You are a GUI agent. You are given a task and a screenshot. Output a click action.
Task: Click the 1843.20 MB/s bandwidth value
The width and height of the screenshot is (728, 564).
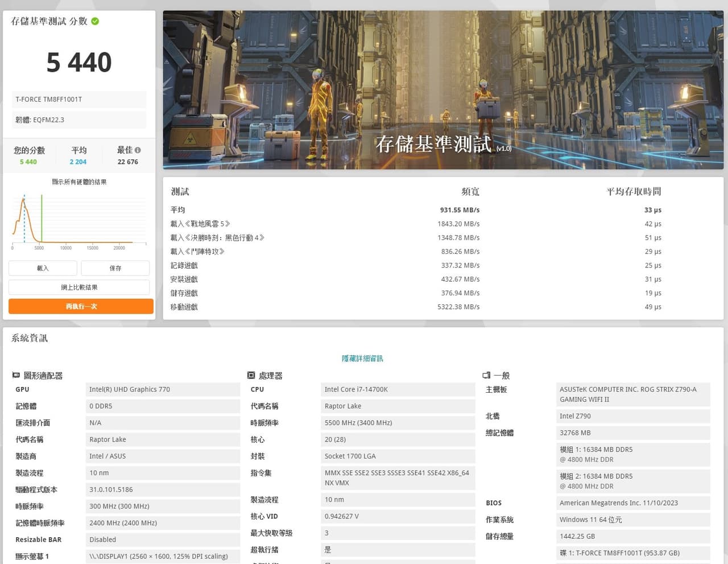458,224
